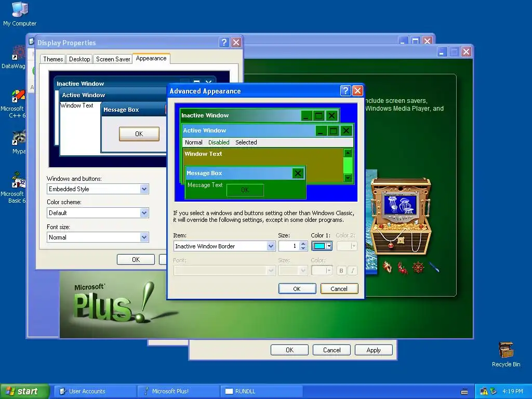Click the bottom Cancel button beside Apply
532x399 pixels.
tap(331, 350)
